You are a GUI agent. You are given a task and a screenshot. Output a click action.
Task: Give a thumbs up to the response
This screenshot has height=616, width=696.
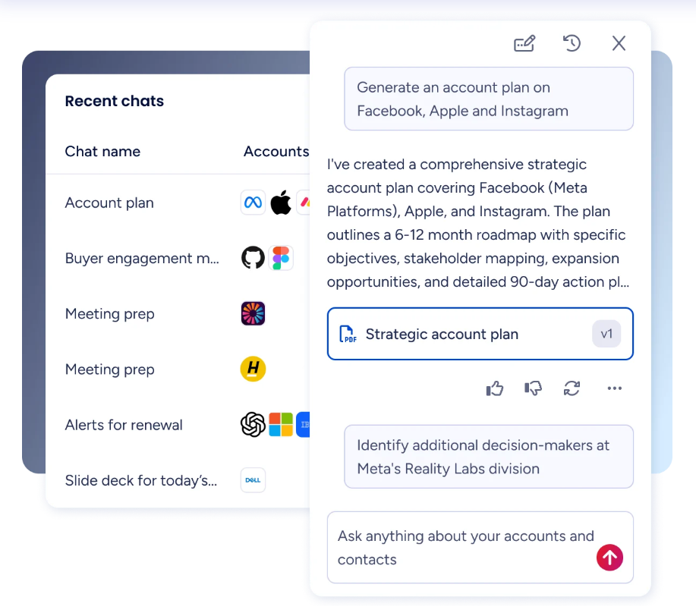(494, 388)
